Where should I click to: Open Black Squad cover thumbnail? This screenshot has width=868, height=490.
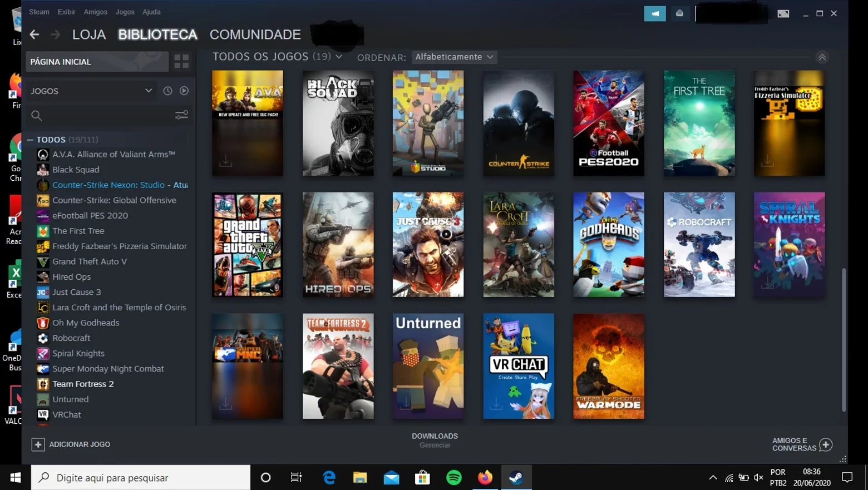(x=338, y=123)
